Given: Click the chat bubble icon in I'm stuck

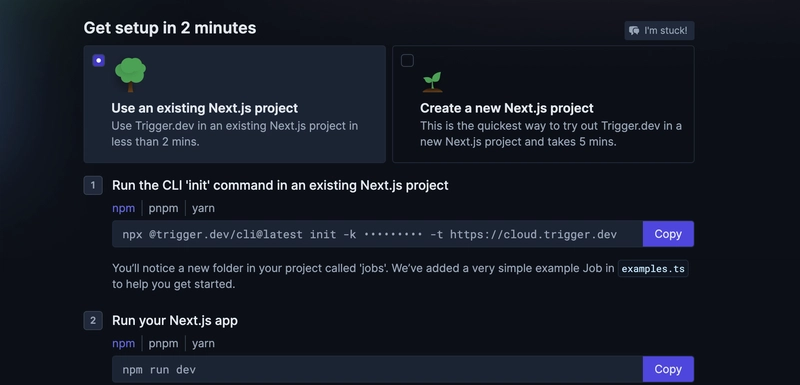Looking at the screenshot, I should point(634,31).
